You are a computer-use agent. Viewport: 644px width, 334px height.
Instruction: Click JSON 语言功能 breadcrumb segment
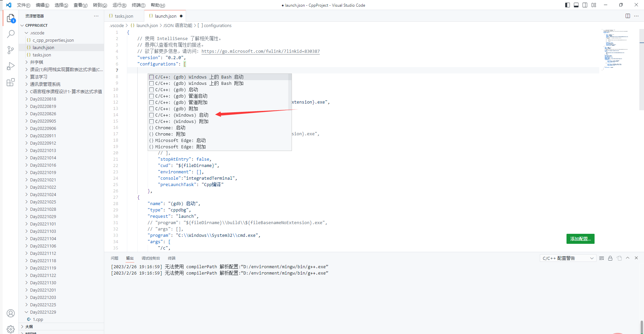(x=178, y=25)
